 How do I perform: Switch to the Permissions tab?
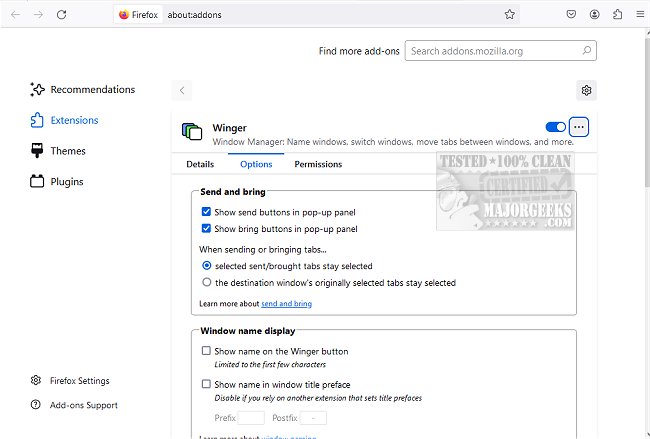pyautogui.click(x=318, y=164)
